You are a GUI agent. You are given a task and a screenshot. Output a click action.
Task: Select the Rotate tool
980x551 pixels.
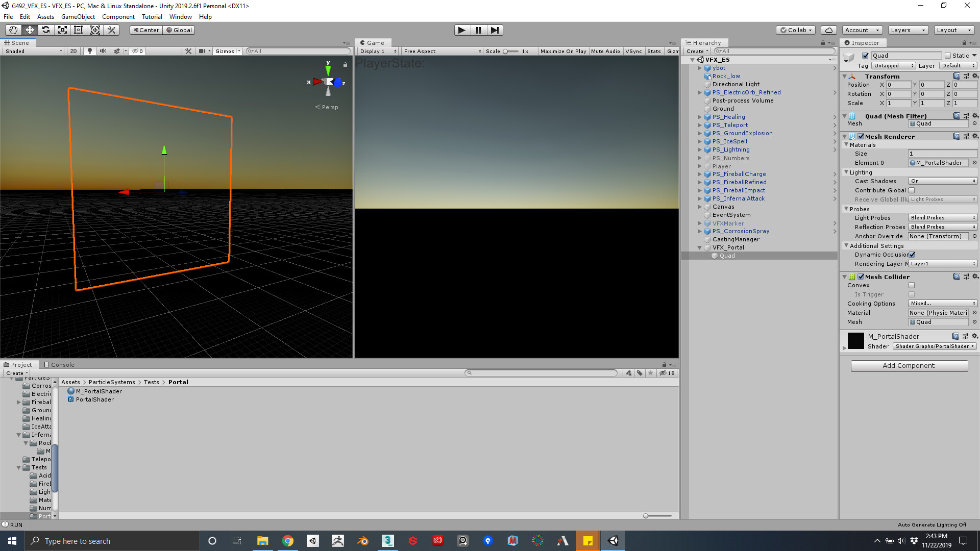pyautogui.click(x=46, y=30)
